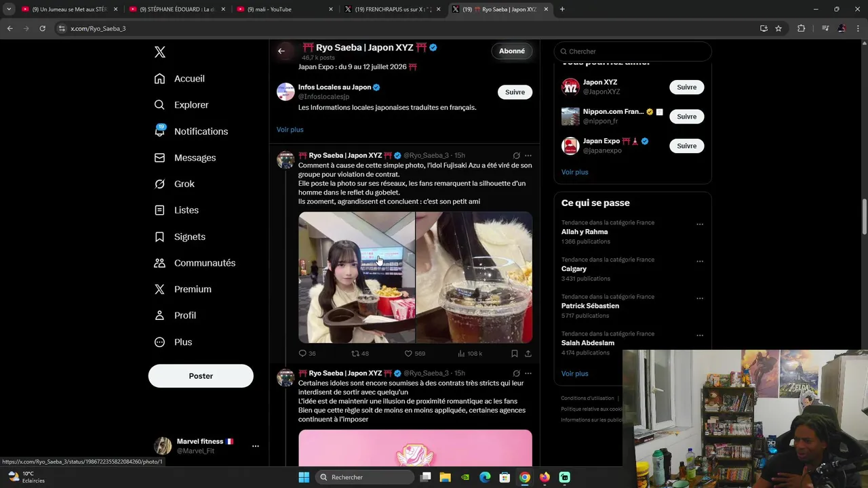Screen dimensions: 868x488
Task: Open trend Patrick Sébastien
Action: [590, 306]
